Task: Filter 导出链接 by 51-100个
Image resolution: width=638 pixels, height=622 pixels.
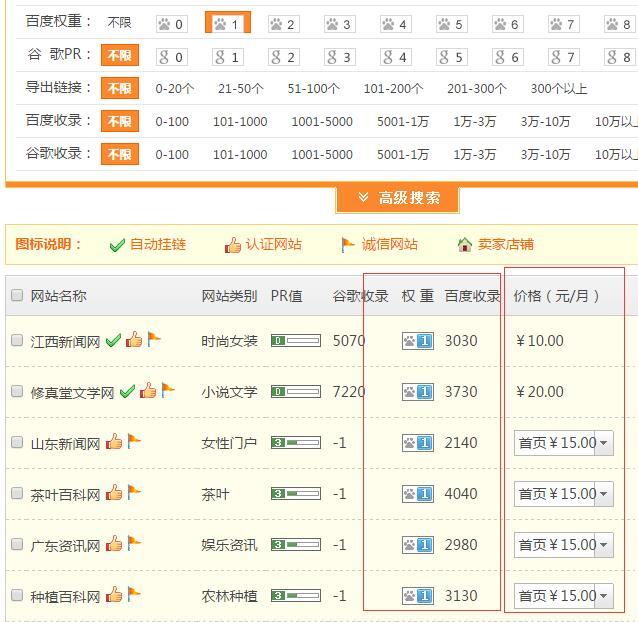Action: click(313, 89)
